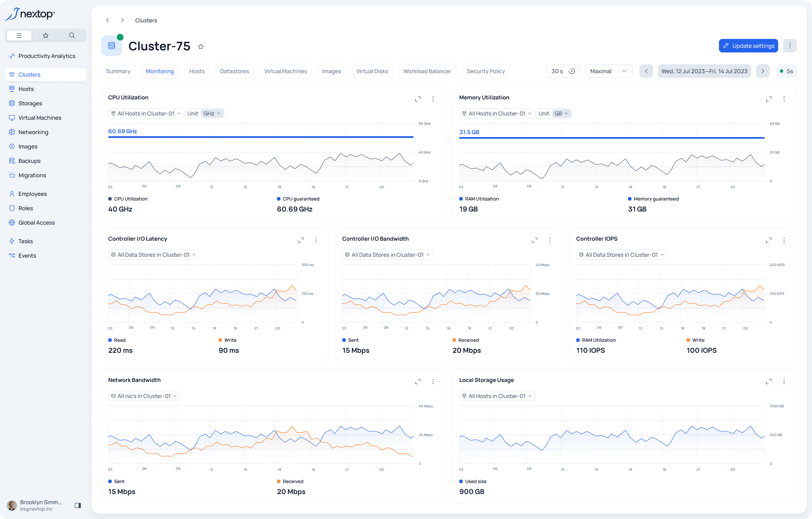This screenshot has height=519, width=812.
Task: Open the Maximal dropdown
Action: pyautogui.click(x=609, y=71)
